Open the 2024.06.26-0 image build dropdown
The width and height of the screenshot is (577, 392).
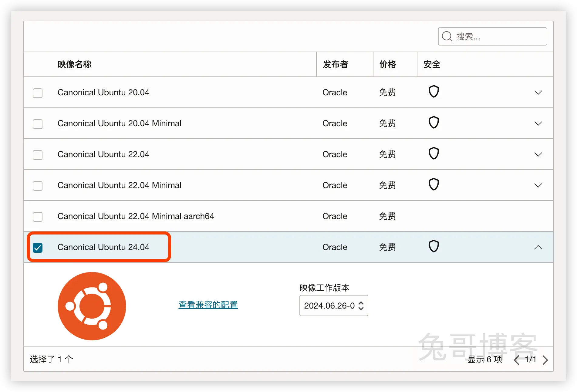coord(334,306)
